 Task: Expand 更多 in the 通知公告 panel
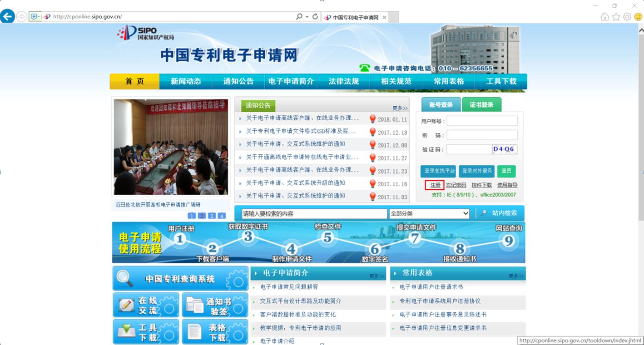400,108
